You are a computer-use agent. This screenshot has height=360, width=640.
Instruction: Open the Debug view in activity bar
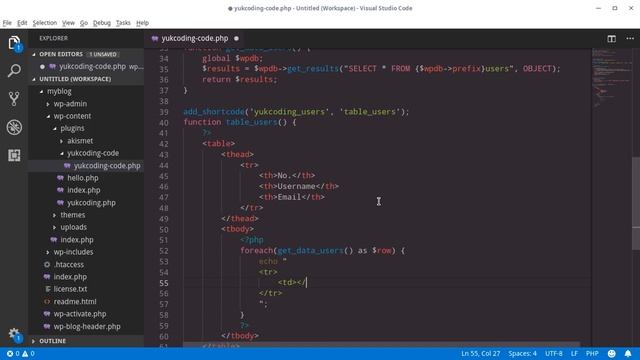pos(14,127)
